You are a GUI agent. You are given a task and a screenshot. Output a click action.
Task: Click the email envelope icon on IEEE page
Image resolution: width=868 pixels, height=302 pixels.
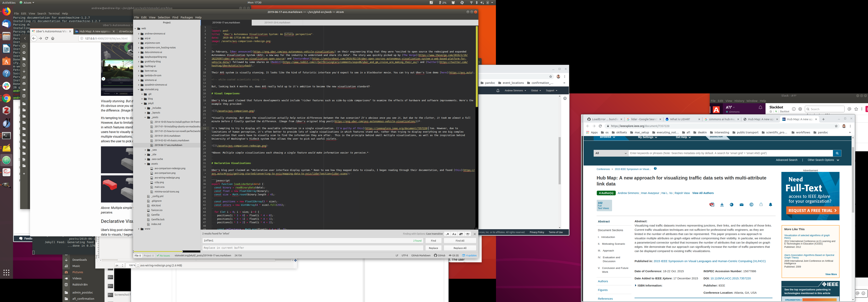(x=741, y=205)
